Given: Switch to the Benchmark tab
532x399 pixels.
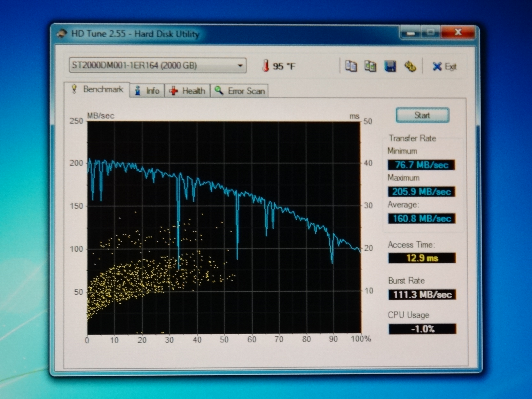Looking at the screenshot, I should pyautogui.click(x=97, y=89).
